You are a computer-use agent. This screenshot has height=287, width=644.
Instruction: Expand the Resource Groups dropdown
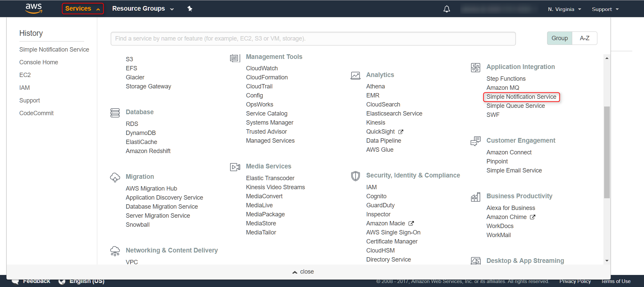click(143, 9)
